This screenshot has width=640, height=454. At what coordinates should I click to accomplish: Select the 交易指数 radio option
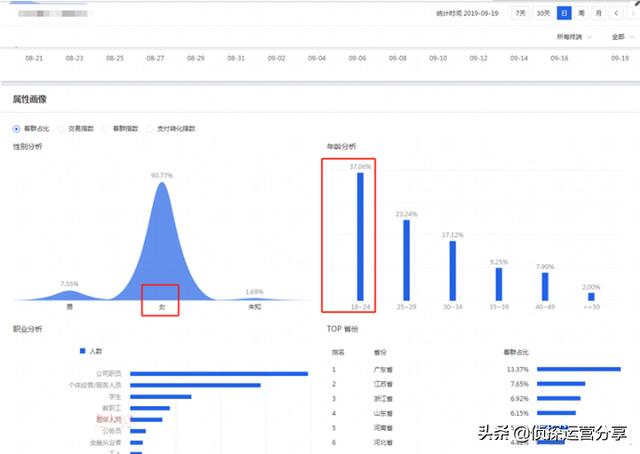[62, 129]
